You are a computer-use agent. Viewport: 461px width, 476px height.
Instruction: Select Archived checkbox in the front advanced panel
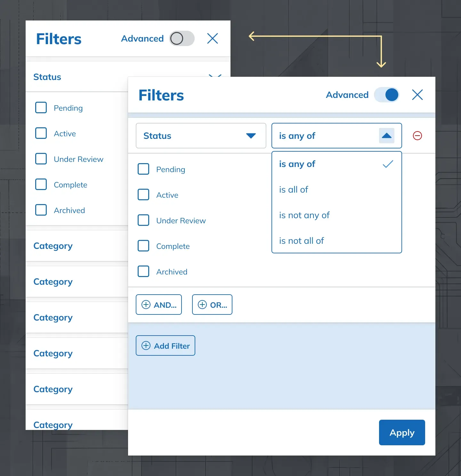[x=143, y=271]
